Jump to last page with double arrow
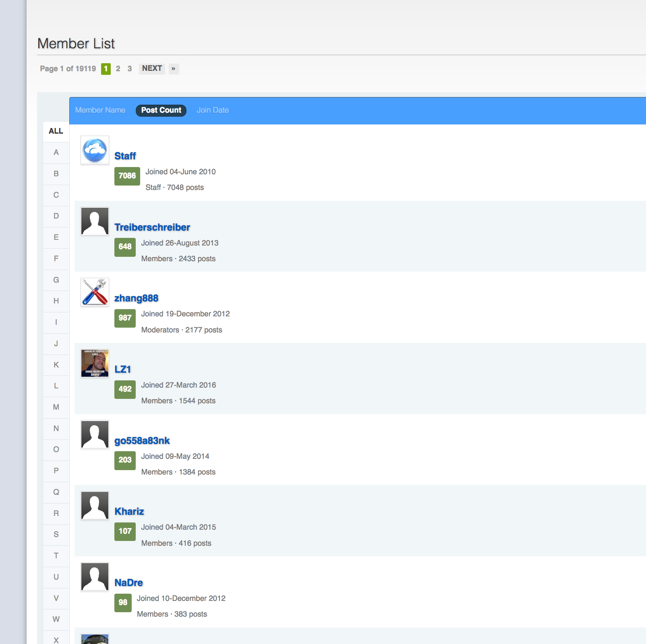 click(174, 69)
